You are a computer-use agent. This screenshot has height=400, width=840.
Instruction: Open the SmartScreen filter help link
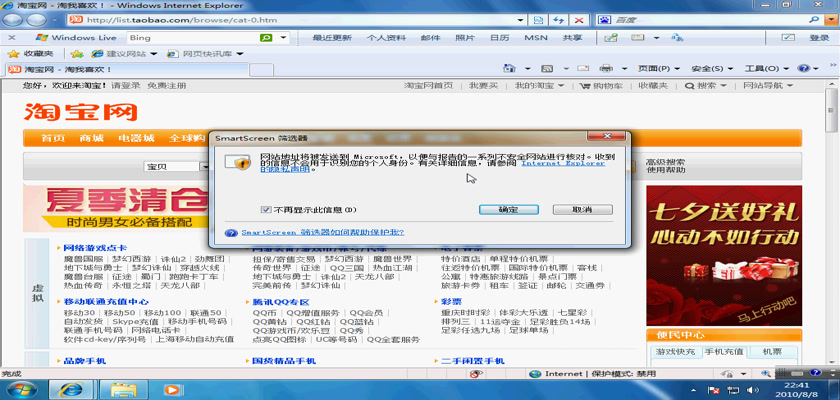click(322, 232)
